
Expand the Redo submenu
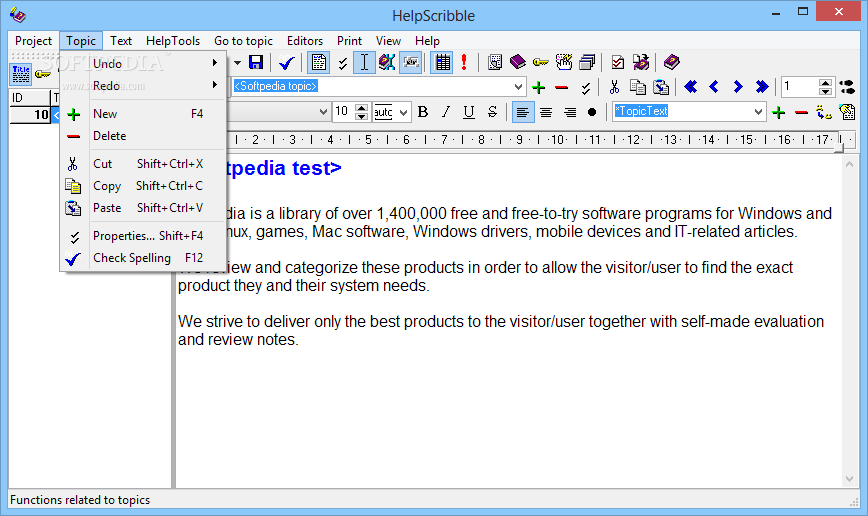[143, 86]
